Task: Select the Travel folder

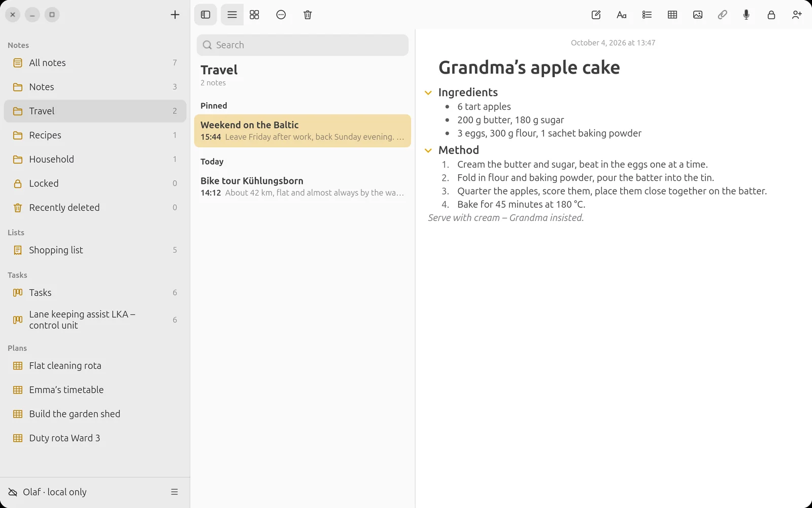Action: (x=95, y=111)
